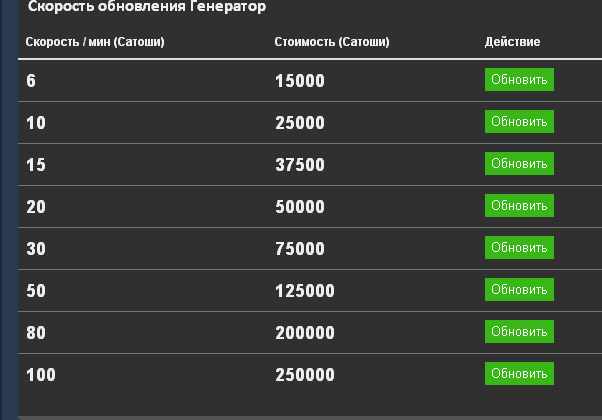This screenshot has width=602, height=420.
Task: Select the cost value 15000
Action: click(x=300, y=81)
